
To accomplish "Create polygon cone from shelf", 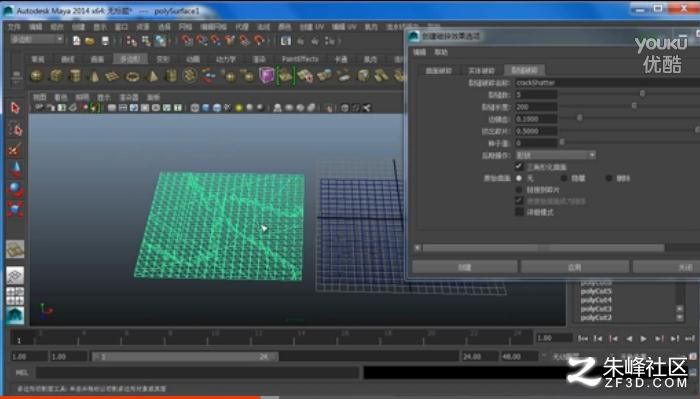I will (x=94, y=76).
